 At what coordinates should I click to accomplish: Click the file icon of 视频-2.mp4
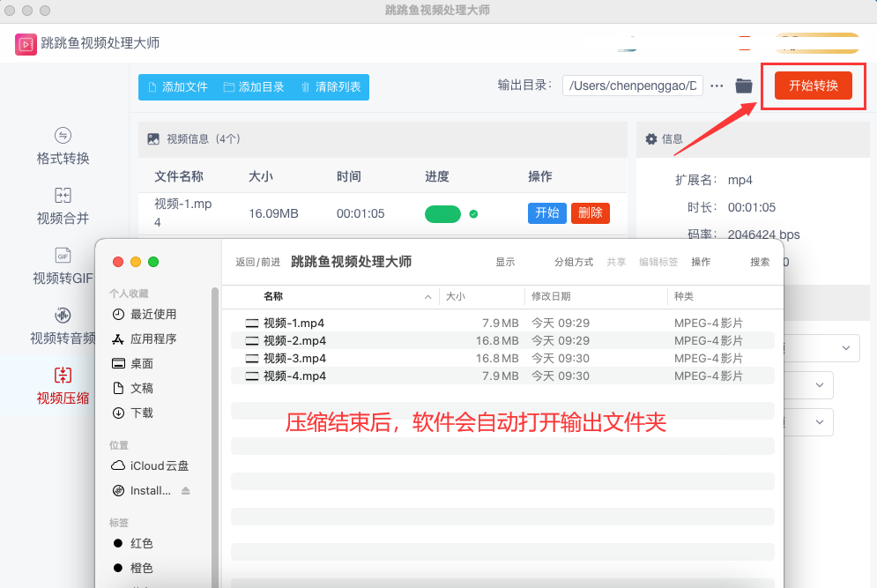252,340
